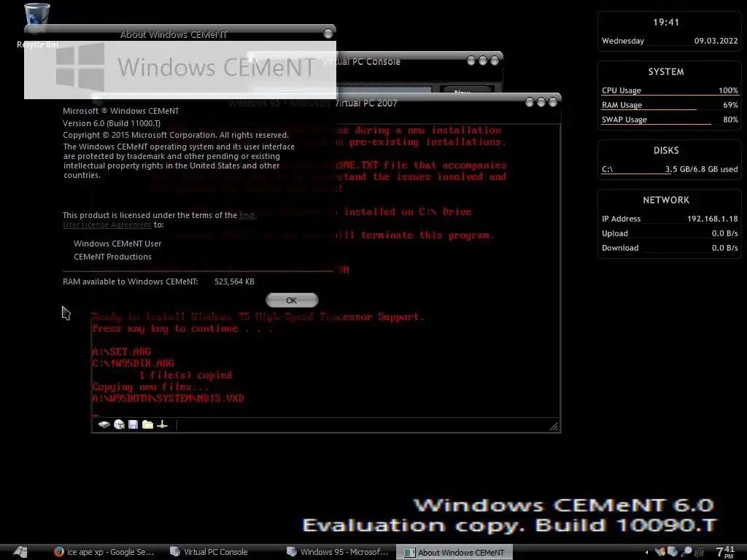Click the floppy disk status icon in Virtual PC

click(133, 424)
